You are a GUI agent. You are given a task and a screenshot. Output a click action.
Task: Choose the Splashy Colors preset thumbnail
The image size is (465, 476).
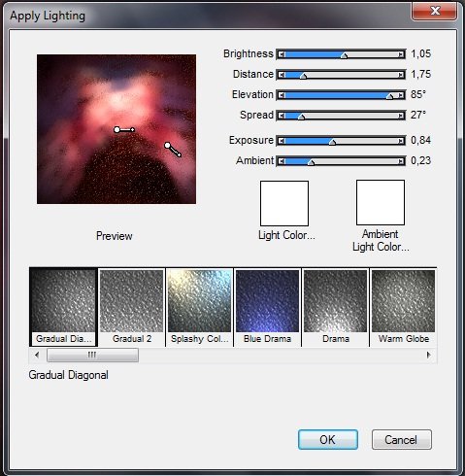(x=199, y=307)
